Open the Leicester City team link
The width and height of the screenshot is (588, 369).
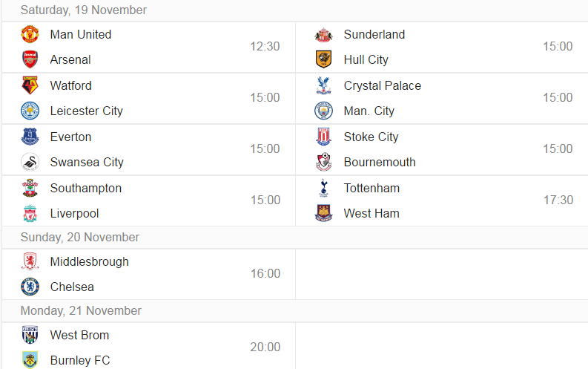coord(87,111)
